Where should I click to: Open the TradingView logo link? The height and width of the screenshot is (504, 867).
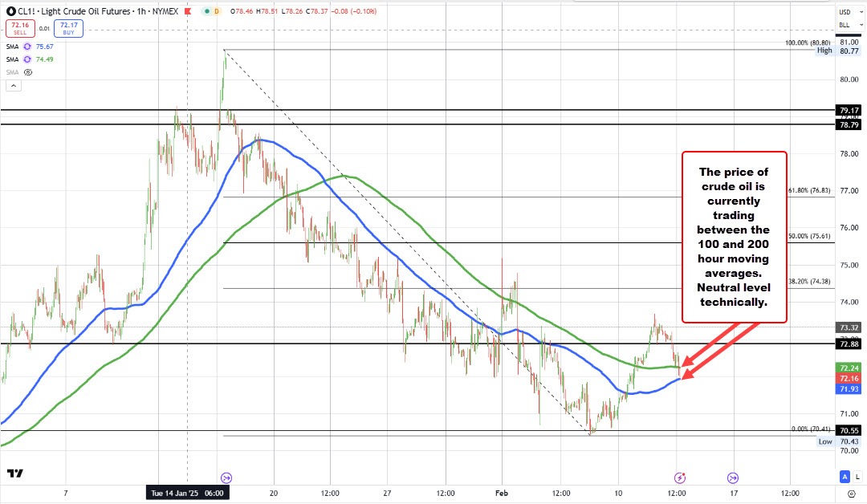click(x=15, y=474)
